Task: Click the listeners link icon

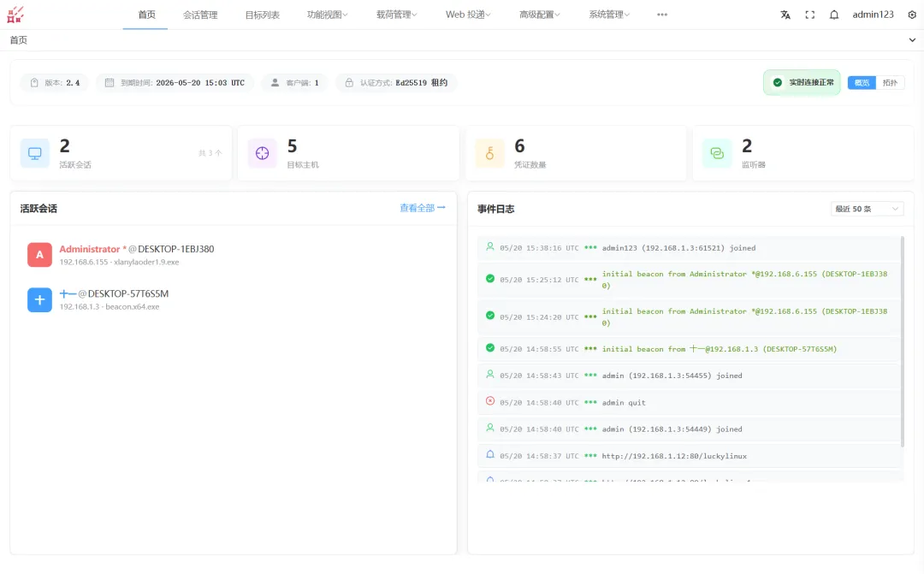Action: coord(717,153)
